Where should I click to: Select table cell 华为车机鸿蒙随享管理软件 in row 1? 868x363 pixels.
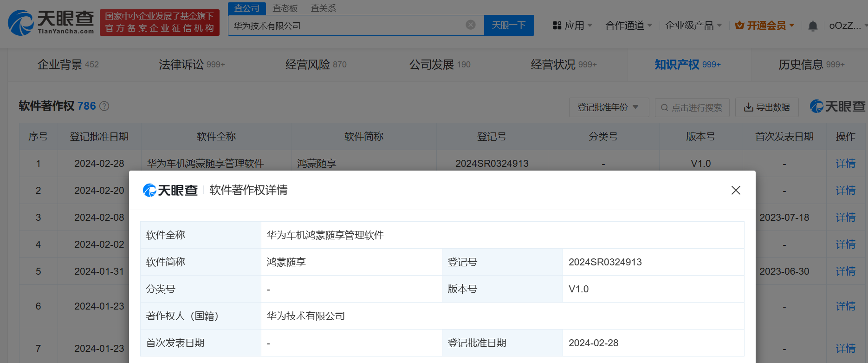click(205, 164)
